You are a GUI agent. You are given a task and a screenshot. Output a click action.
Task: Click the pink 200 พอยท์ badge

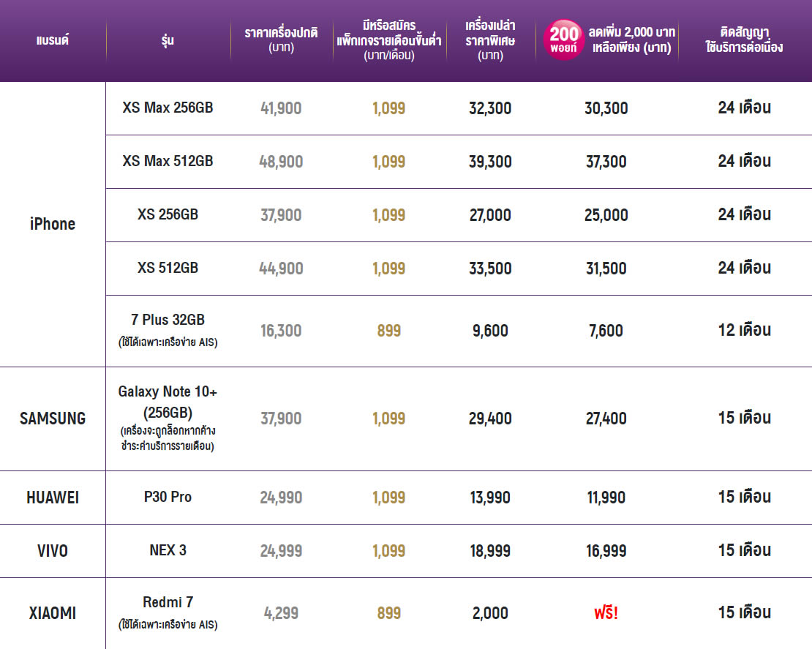[564, 40]
